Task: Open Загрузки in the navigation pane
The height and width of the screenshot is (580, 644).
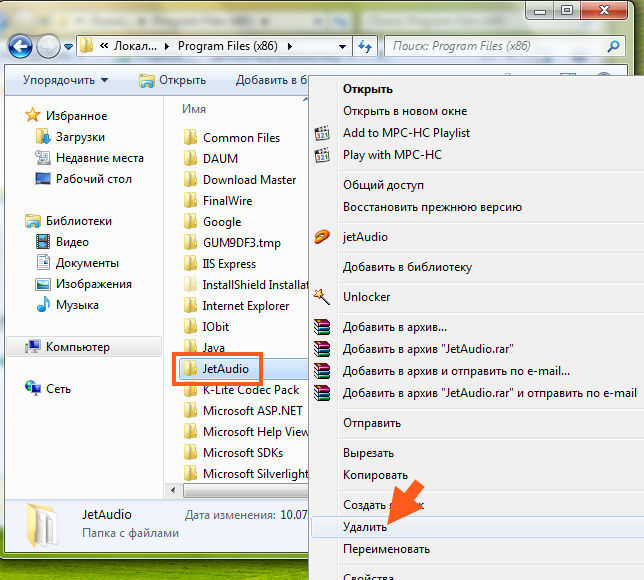Action: point(70,137)
